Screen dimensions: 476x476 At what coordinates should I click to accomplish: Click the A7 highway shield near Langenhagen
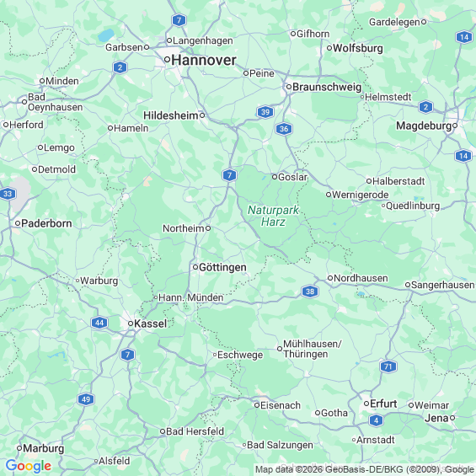point(179,20)
